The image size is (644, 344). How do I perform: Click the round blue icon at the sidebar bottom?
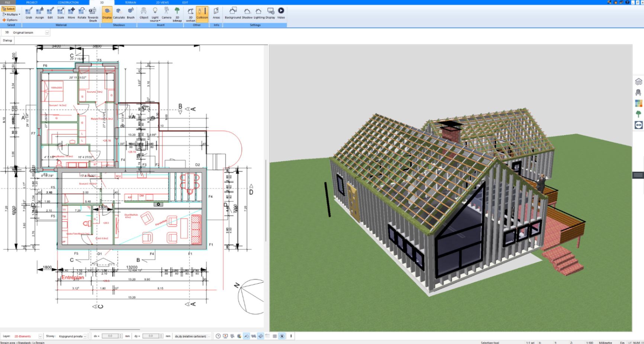(638, 125)
